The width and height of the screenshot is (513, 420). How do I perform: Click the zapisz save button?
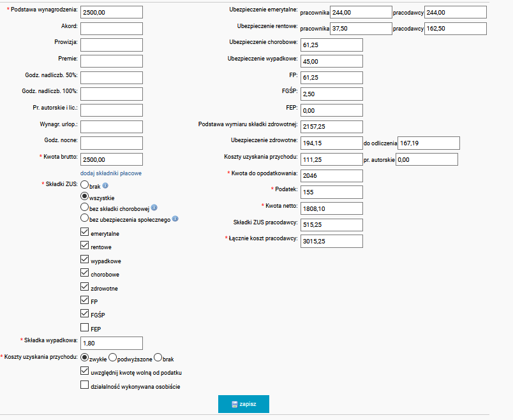point(244,404)
